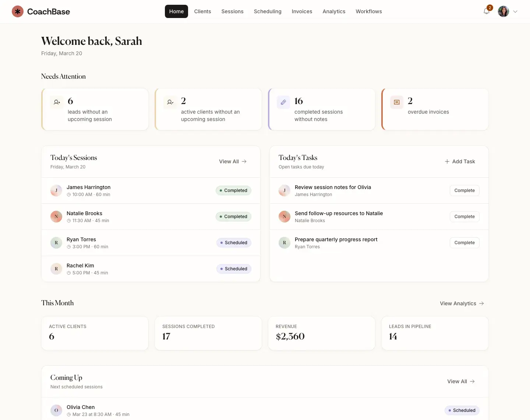Open the Active Clients stat card
The height and width of the screenshot is (420, 530).
coord(95,333)
